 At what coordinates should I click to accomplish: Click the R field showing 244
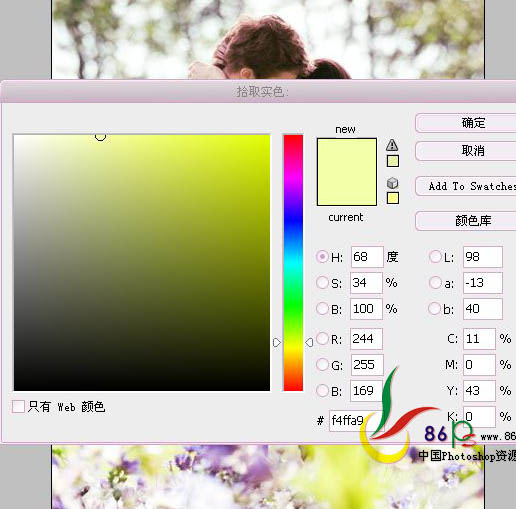pos(366,339)
